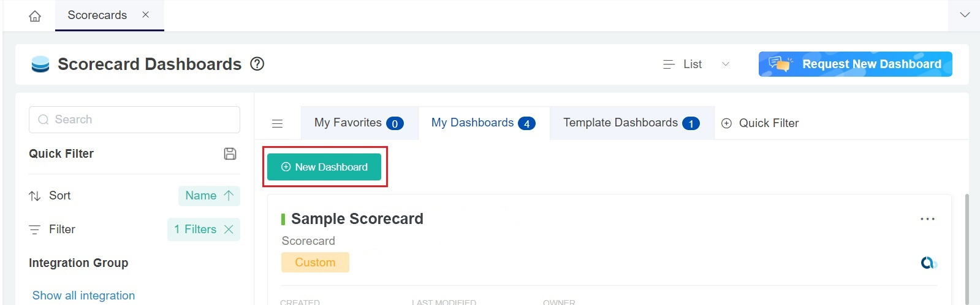
Task: Click the owner avatar icon on Sample Scorecard
Action: 929,263
